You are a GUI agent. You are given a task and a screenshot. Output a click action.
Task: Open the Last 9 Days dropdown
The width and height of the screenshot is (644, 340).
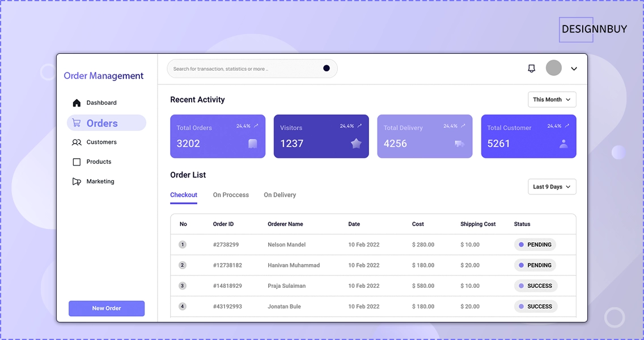click(552, 187)
